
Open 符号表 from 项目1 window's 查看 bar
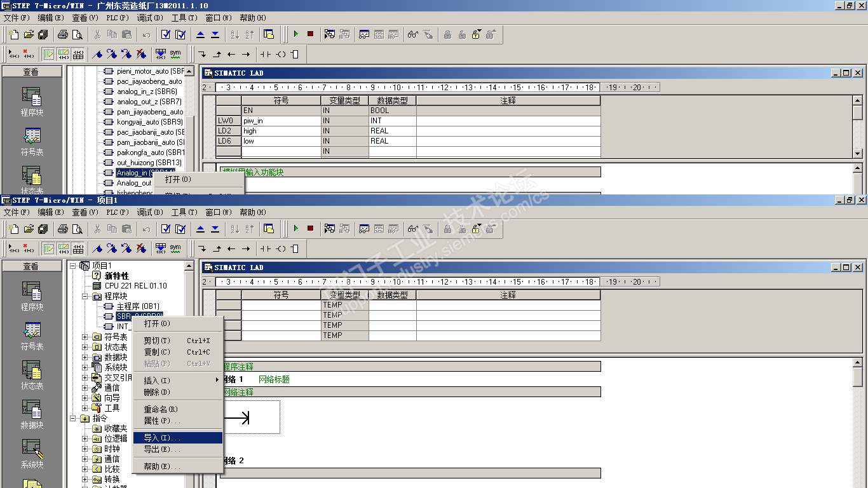[32, 335]
